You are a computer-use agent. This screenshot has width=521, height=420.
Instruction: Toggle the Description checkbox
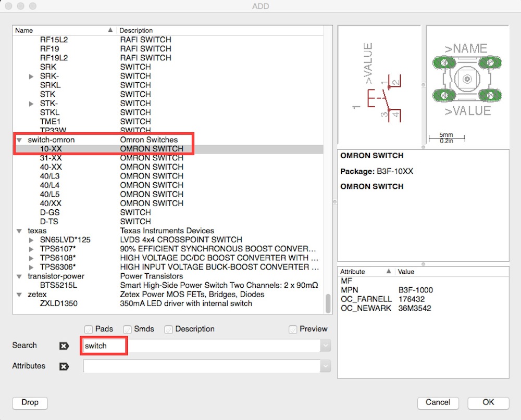[x=168, y=329]
